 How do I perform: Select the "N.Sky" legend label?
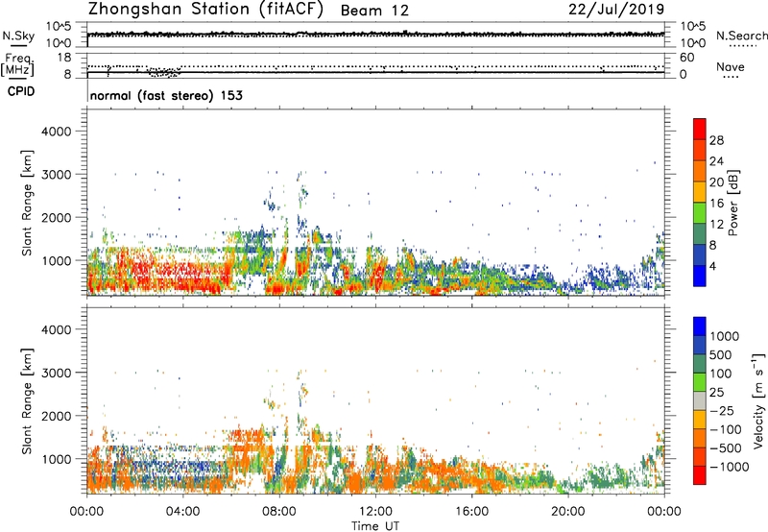18,36
